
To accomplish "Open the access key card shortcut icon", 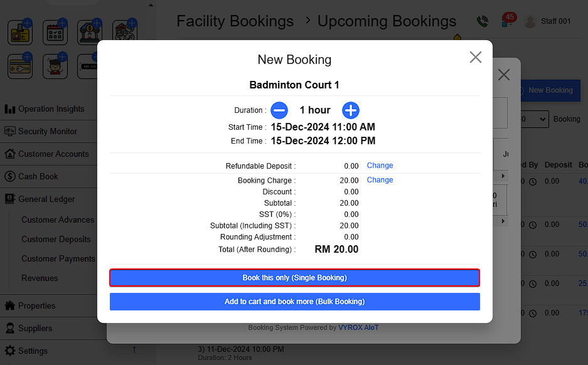I will [20, 66].
